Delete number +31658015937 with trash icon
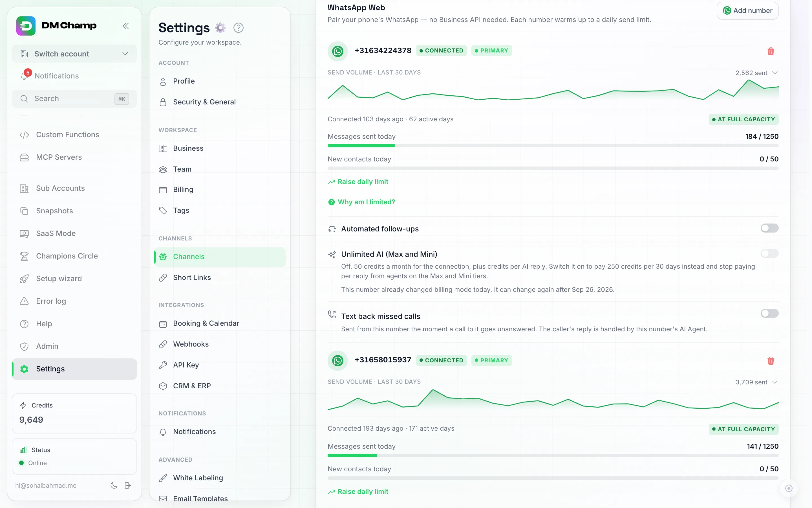 click(771, 360)
